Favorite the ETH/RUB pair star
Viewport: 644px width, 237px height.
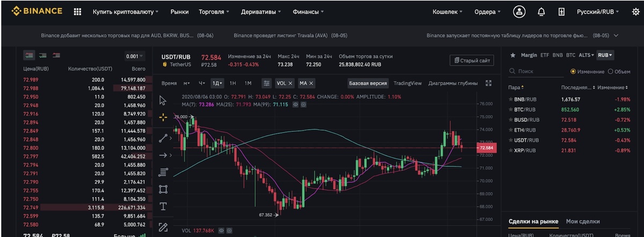[510, 130]
